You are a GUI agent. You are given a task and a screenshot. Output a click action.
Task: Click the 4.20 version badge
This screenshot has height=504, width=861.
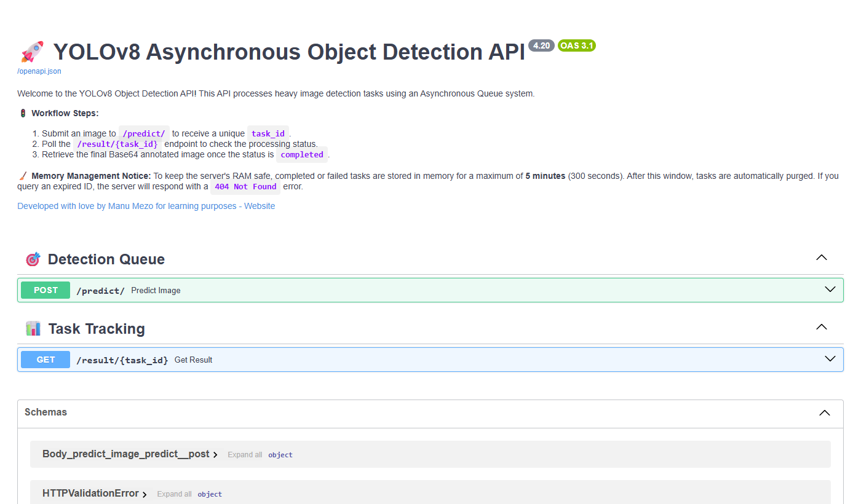pos(541,45)
